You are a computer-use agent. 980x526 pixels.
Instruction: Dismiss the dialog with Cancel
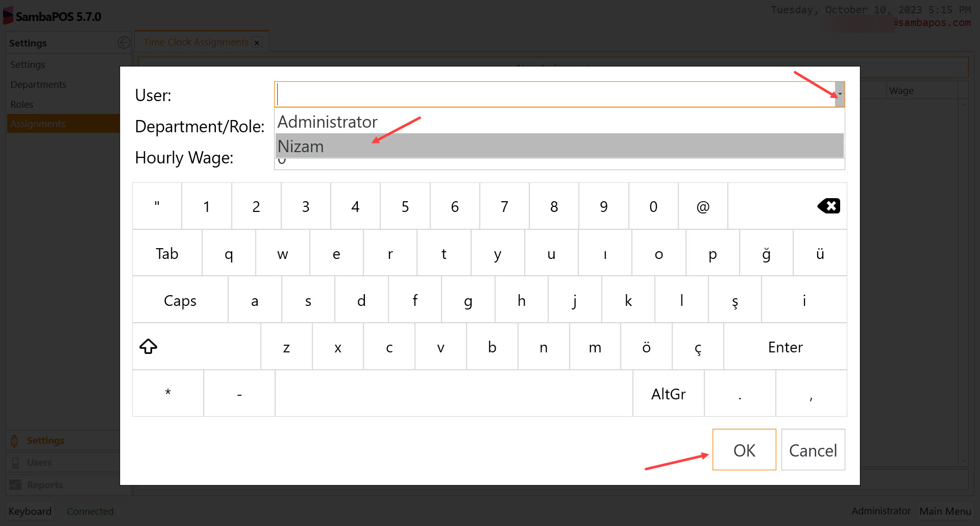(x=813, y=450)
